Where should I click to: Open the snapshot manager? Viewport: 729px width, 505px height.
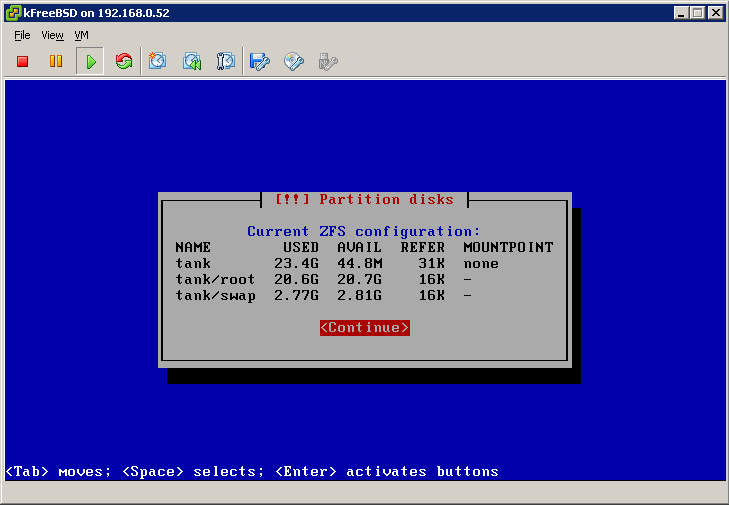click(x=226, y=61)
